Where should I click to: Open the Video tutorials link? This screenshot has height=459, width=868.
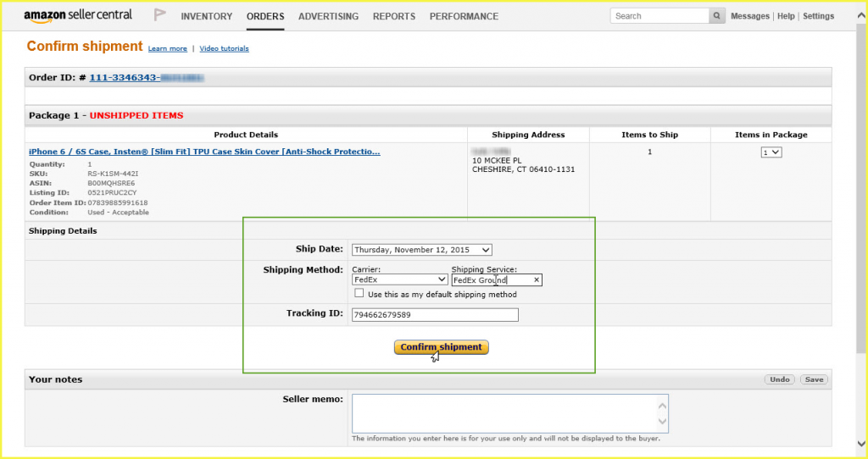(224, 48)
